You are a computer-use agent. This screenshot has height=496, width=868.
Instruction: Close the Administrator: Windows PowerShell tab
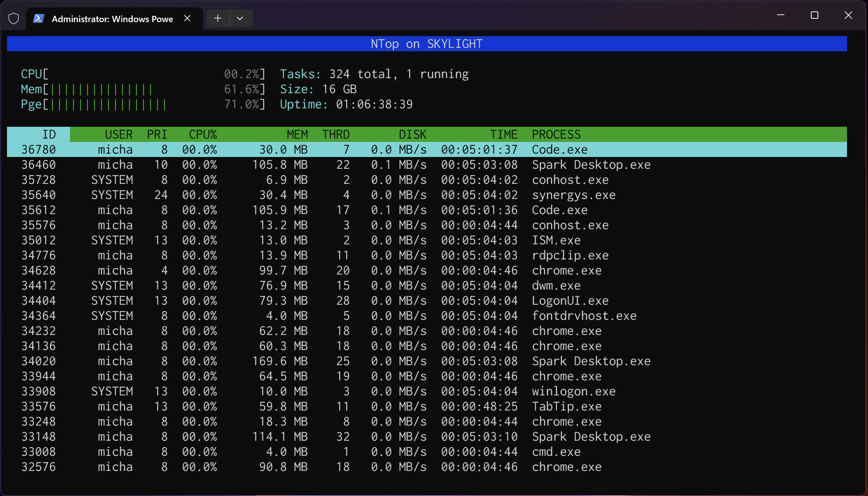187,18
